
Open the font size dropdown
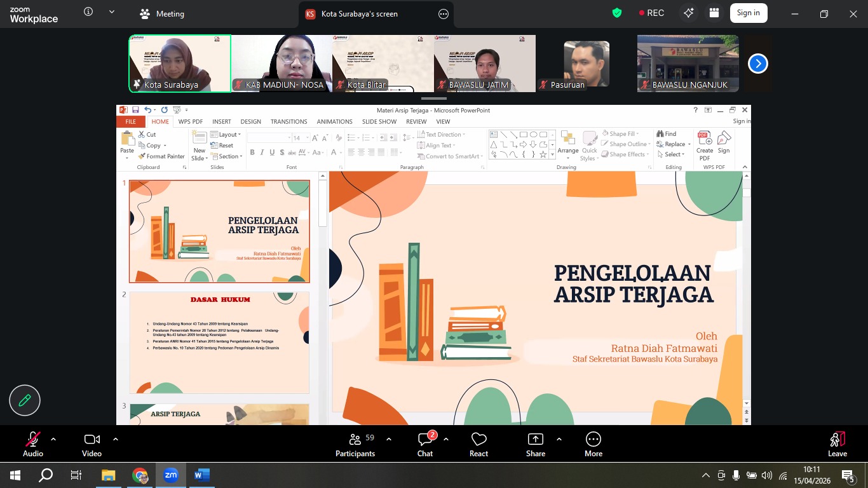pos(306,137)
